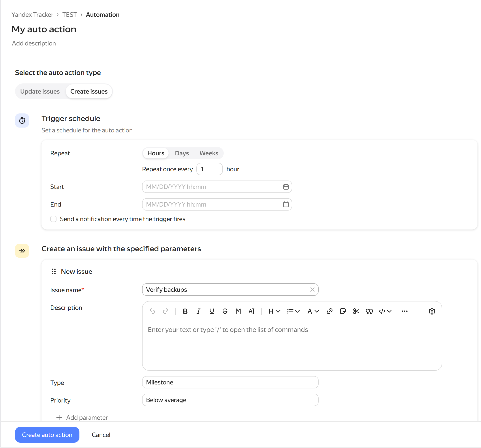Insert a link in the description
Screen dimensions: 481x448
point(330,311)
